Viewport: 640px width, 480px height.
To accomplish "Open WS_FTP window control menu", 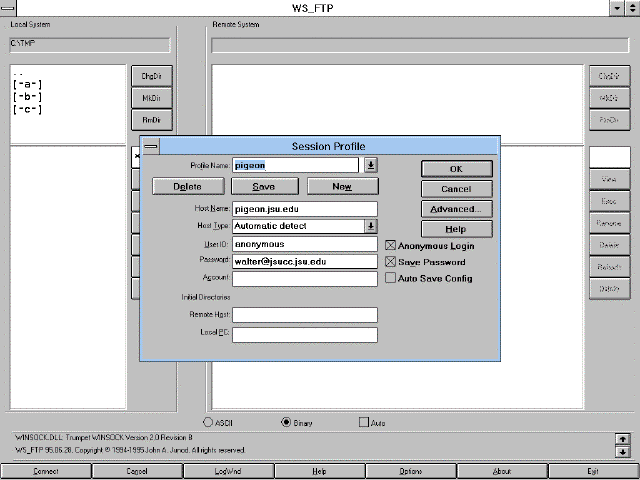I will pos(8,8).
